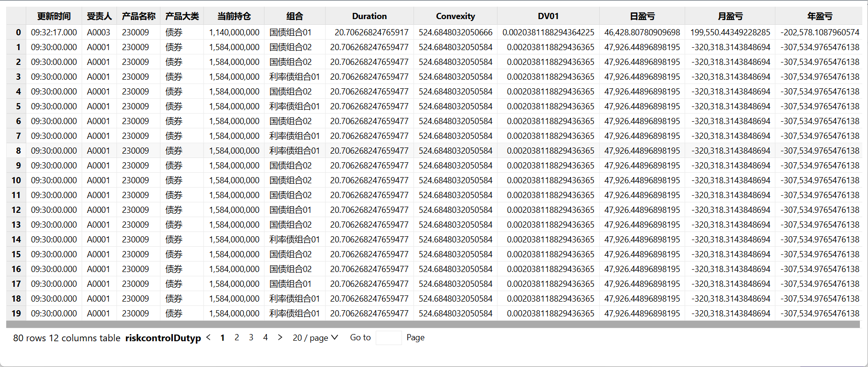This screenshot has width=868, height=367.
Task: Click the DV01 column header
Action: 548,16
